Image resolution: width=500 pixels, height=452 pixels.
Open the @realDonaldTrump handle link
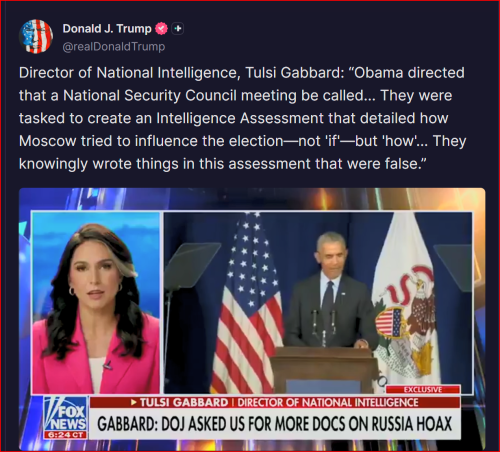pos(114,46)
